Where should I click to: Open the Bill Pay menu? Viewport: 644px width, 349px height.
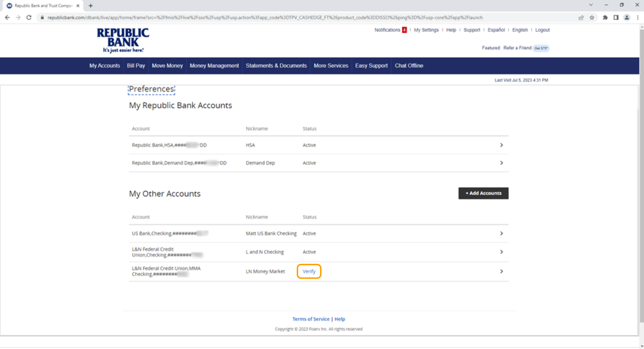[136, 66]
